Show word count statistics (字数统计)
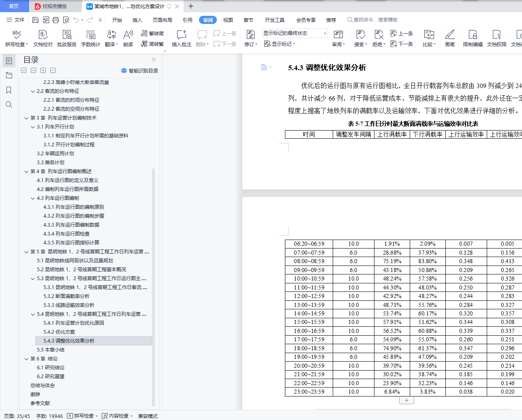This screenshot has width=522, height=420. (x=91, y=39)
